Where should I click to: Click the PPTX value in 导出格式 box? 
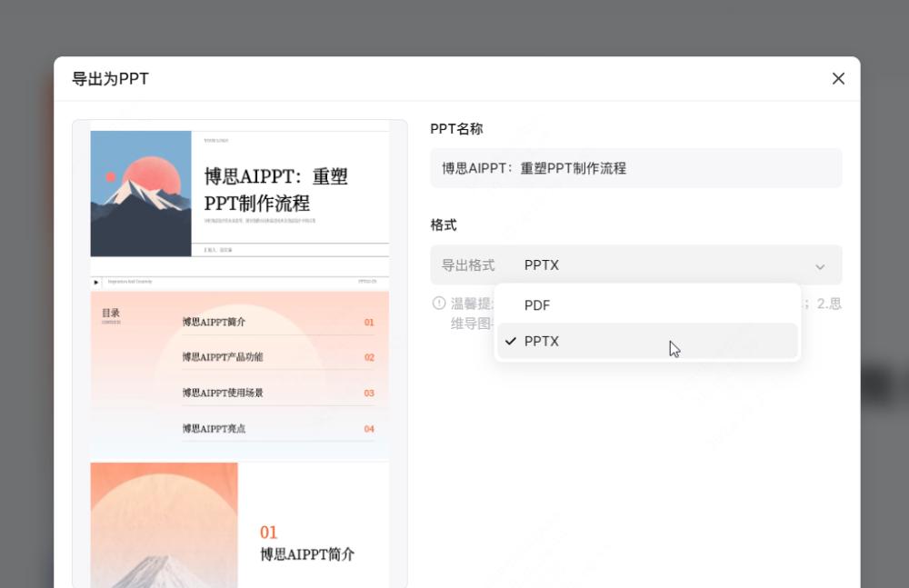[x=541, y=265]
